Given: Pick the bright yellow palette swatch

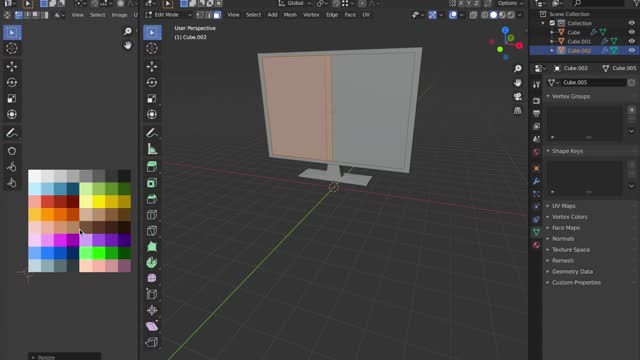Looking at the screenshot, I should click(x=99, y=202).
